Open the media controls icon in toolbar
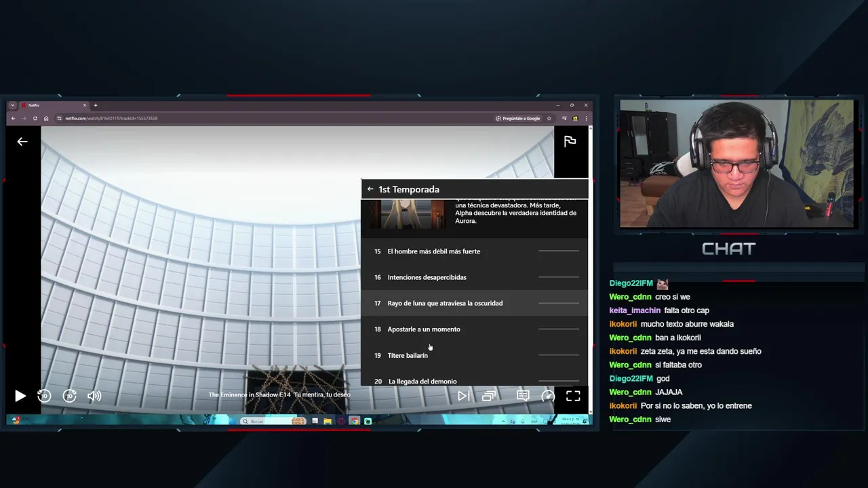Viewport: 868px width, 488px height. coord(564,118)
